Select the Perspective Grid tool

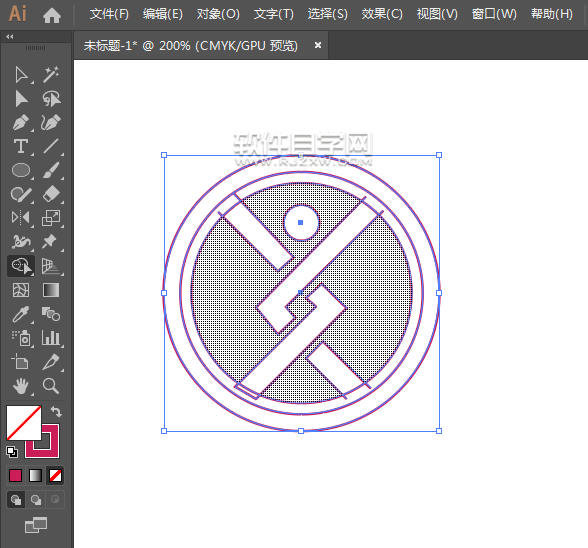tap(51, 266)
